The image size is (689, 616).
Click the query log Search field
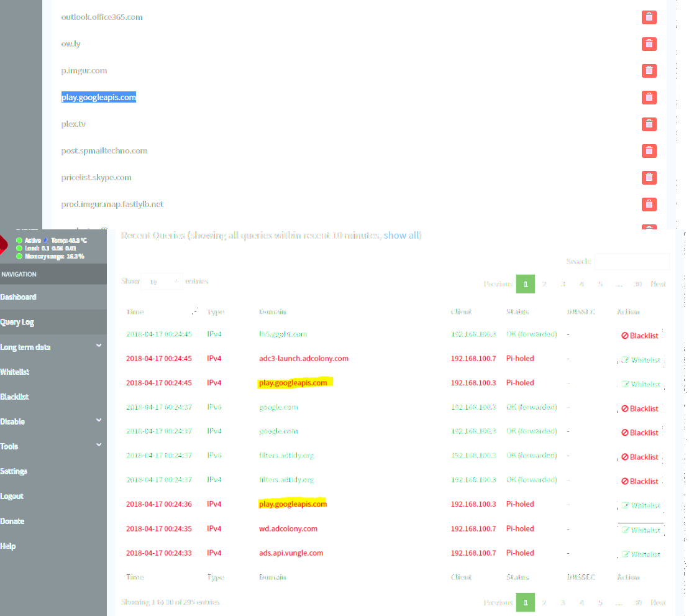[x=632, y=262]
